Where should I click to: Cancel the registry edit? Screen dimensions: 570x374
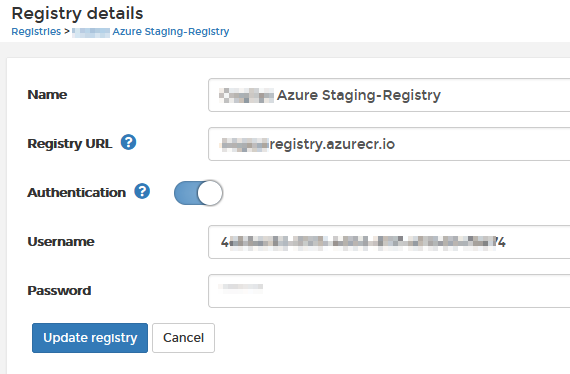pyautogui.click(x=183, y=338)
